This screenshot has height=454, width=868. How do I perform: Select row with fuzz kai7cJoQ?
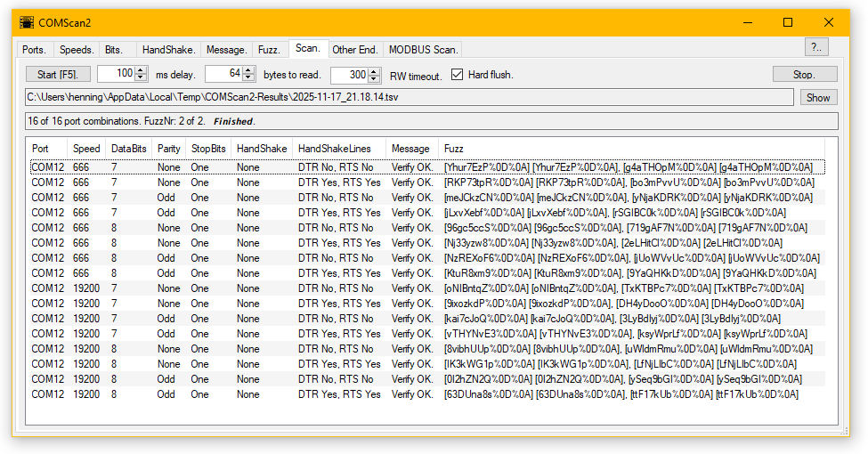click(427, 319)
